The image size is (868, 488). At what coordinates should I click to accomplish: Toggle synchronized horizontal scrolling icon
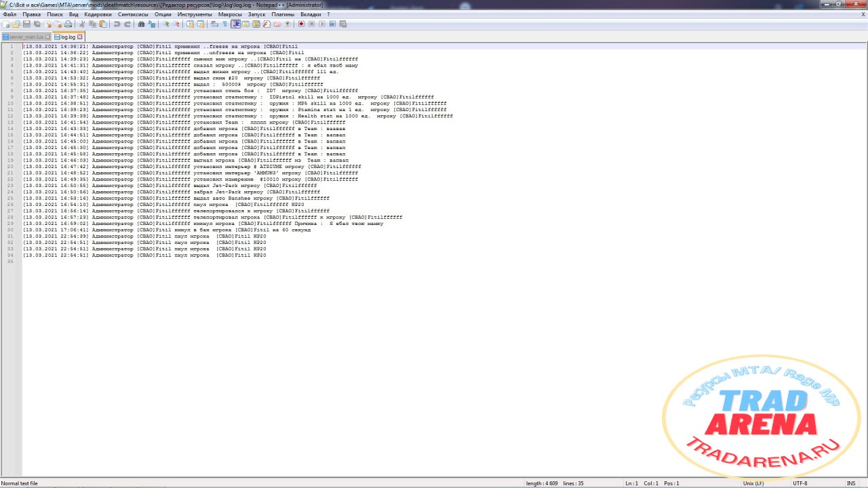pyautogui.click(x=201, y=24)
